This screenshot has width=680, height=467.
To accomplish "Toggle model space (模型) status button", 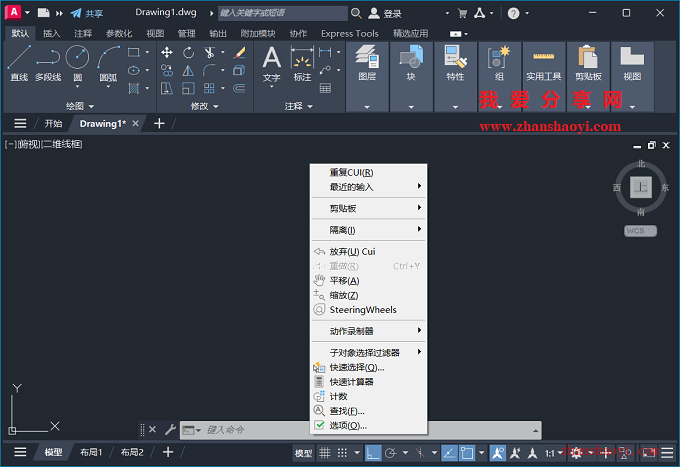I will coord(303,453).
